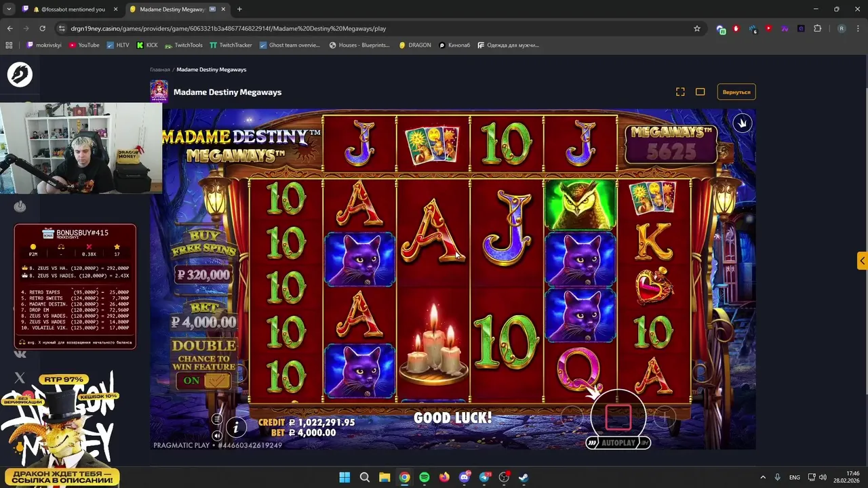
Task: Open the YouTube bookmark
Action: (x=84, y=45)
